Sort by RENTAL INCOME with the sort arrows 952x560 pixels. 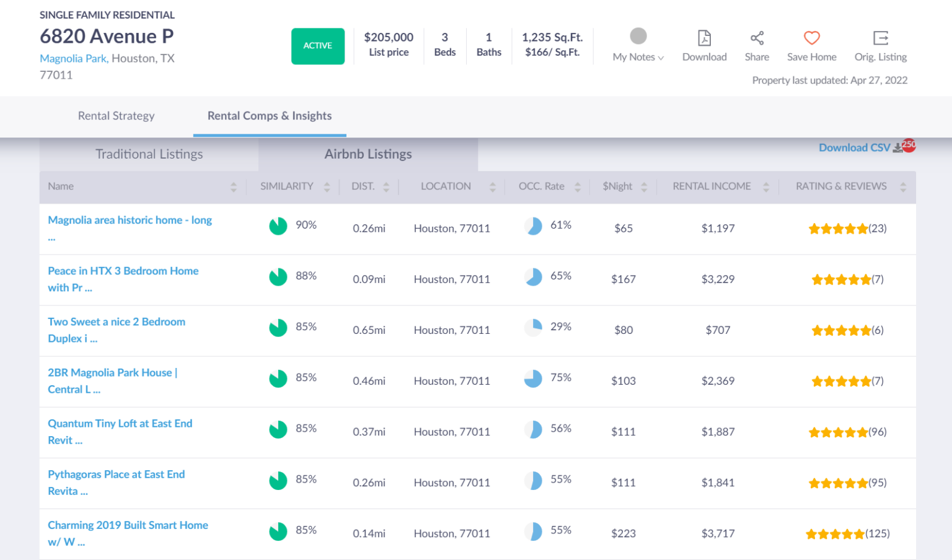[767, 186]
